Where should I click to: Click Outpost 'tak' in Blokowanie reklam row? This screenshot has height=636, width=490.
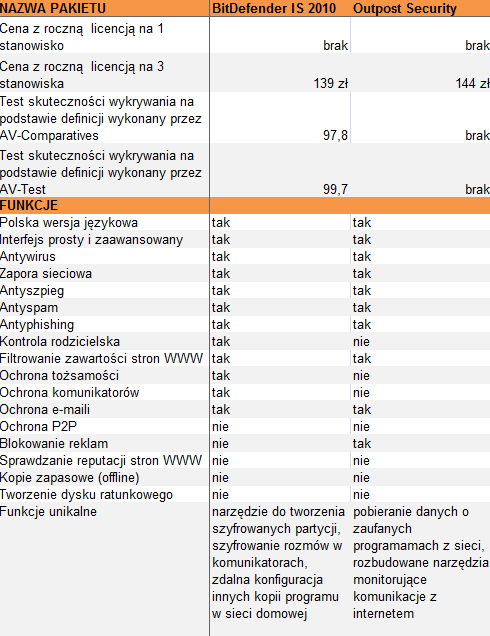[x=362, y=444]
